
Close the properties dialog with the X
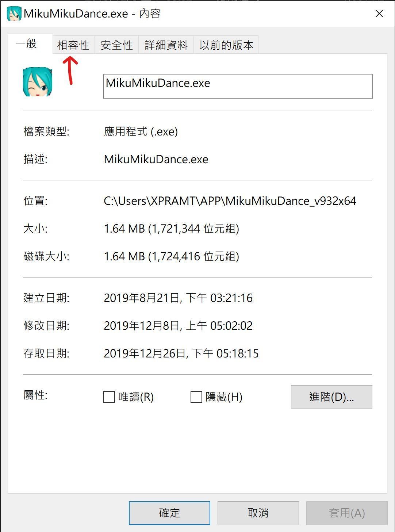[379, 14]
